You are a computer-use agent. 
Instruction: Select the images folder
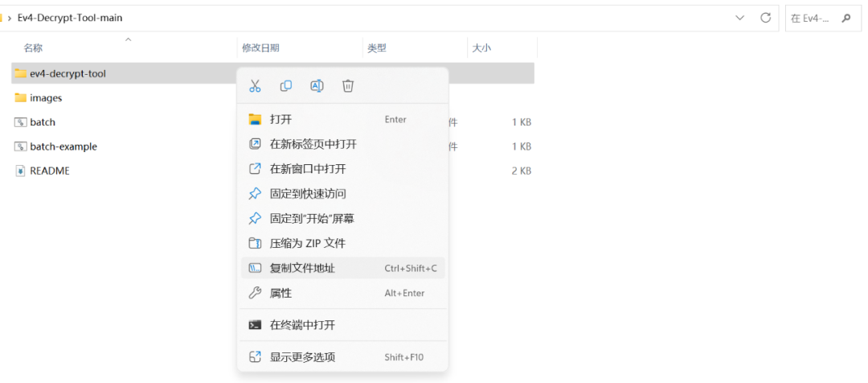[46, 98]
